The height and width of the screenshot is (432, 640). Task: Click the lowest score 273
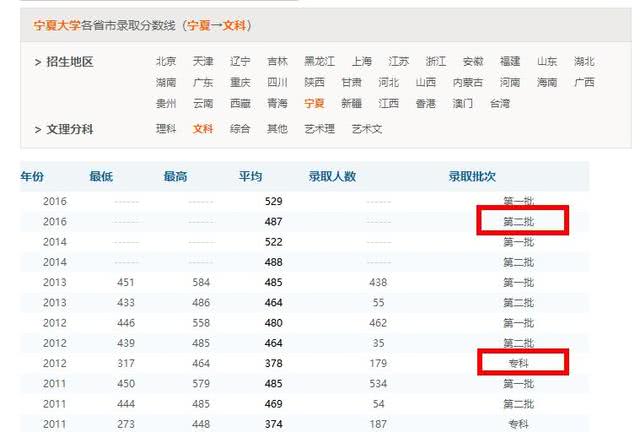click(126, 425)
